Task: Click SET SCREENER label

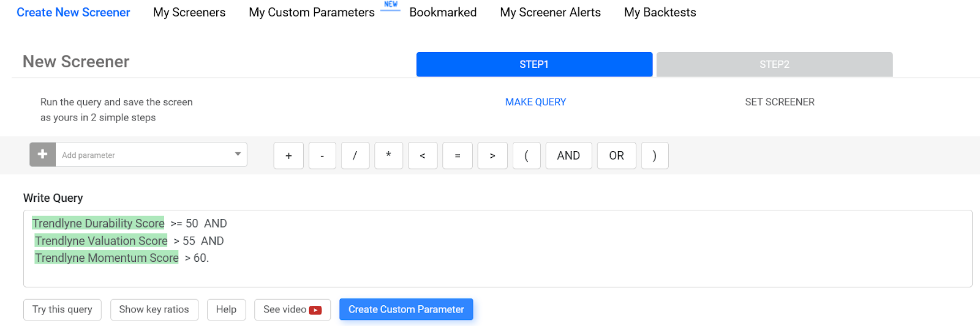Action: [780, 102]
